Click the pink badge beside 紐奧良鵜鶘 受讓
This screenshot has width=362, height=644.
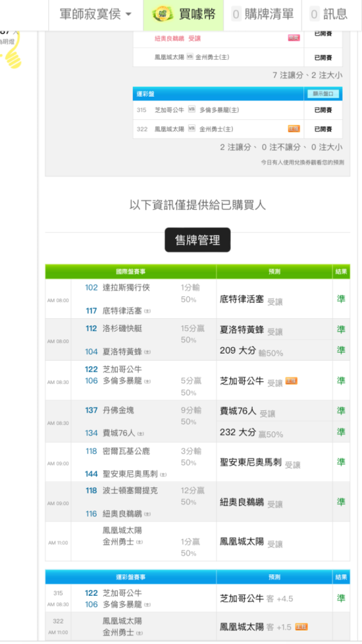294,38
